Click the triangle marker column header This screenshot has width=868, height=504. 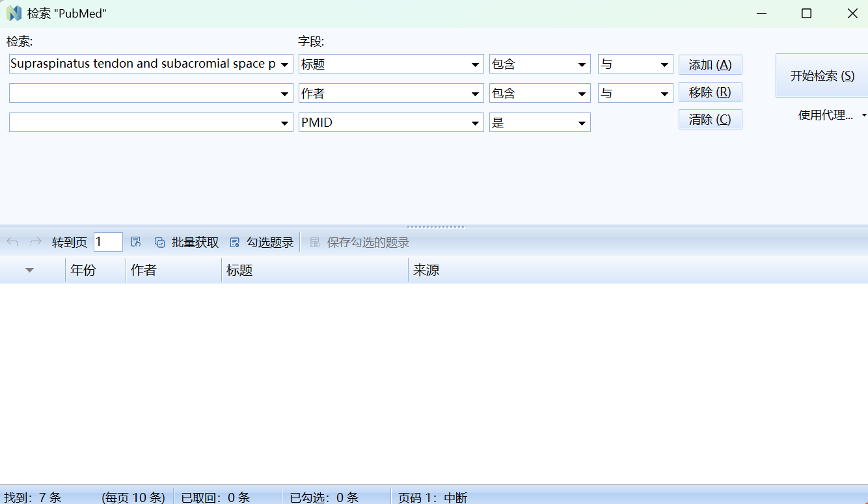pos(33,270)
